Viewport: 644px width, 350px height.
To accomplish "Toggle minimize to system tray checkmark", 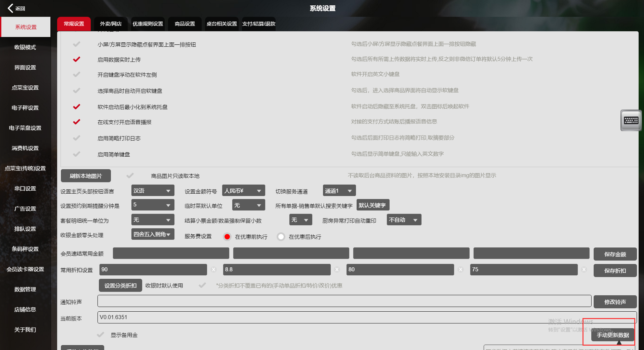I will [x=77, y=107].
